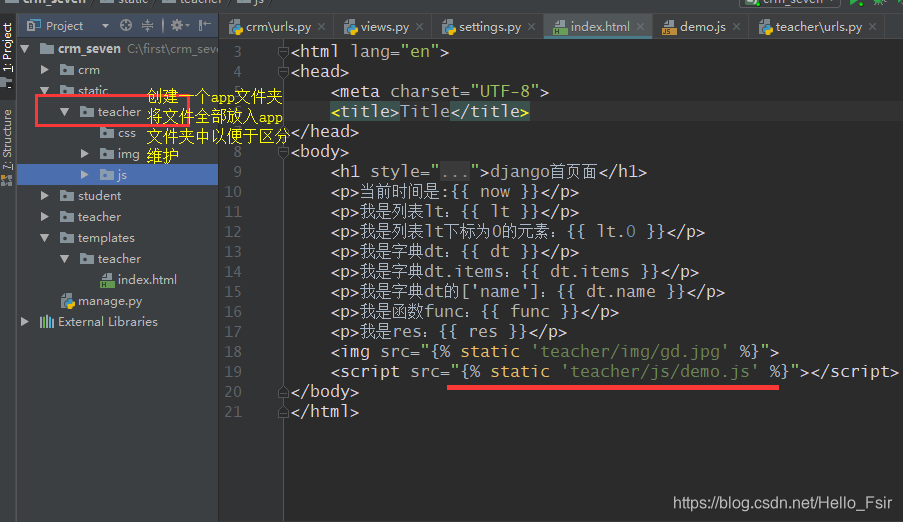Screen dimensions: 903x522
Task: Click the '{{ res }}' template variable
Action: pos(483,331)
